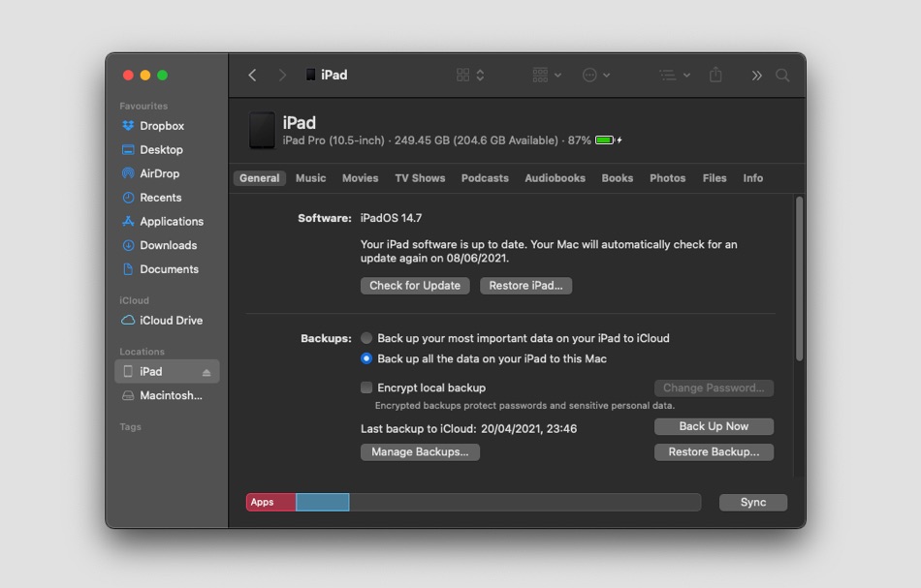The image size is (921, 588).
Task: Select the General tab
Action: coord(259,178)
